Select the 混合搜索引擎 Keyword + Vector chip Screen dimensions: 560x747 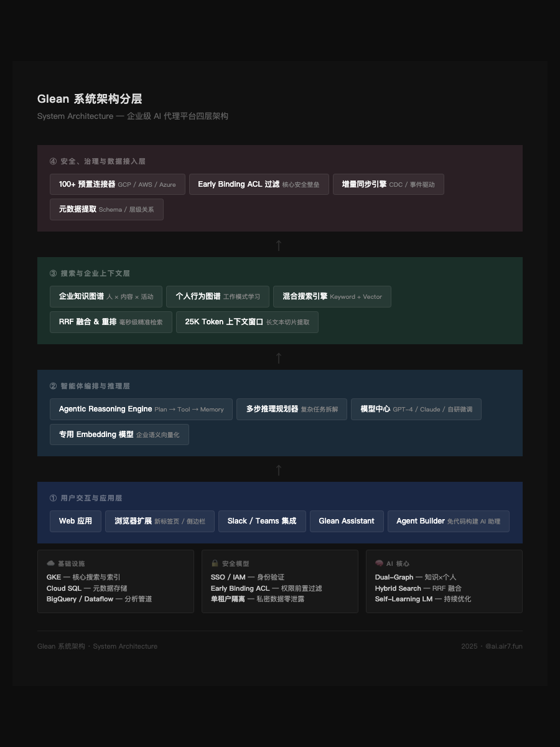pyautogui.click(x=332, y=296)
